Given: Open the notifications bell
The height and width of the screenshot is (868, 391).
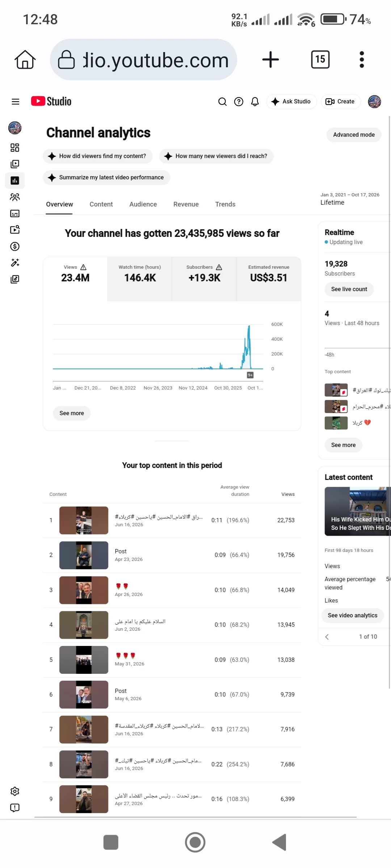Looking at the screenshot, I should pos(255,102).
